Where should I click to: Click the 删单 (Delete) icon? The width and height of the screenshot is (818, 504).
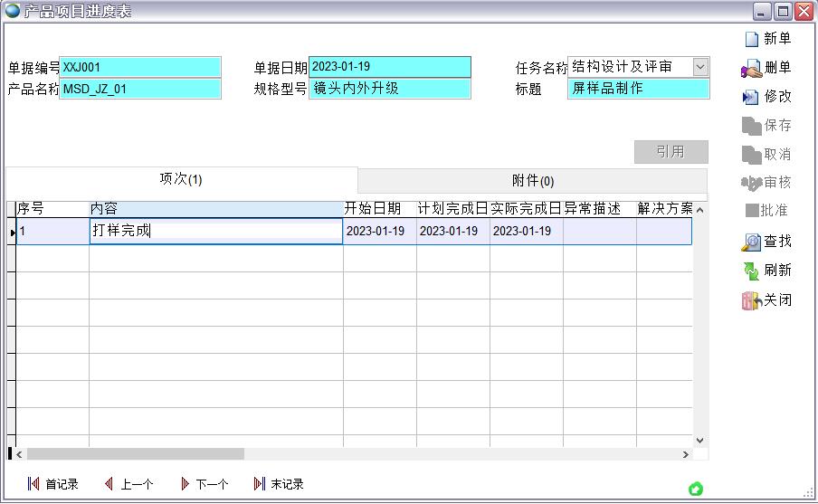click(x=751, y=68)
